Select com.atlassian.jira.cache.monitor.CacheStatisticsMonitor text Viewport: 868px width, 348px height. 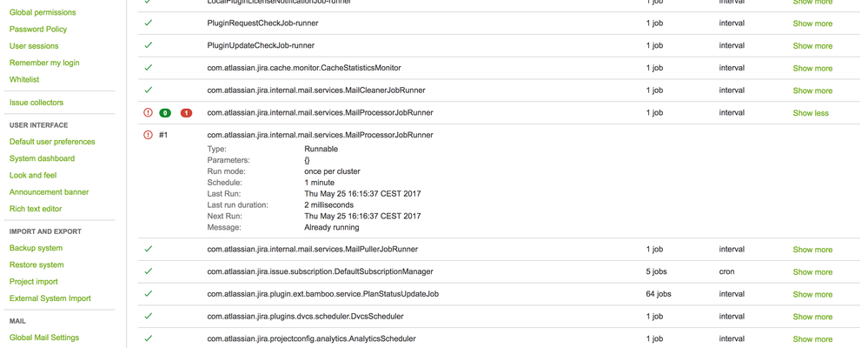click(304, 68)
